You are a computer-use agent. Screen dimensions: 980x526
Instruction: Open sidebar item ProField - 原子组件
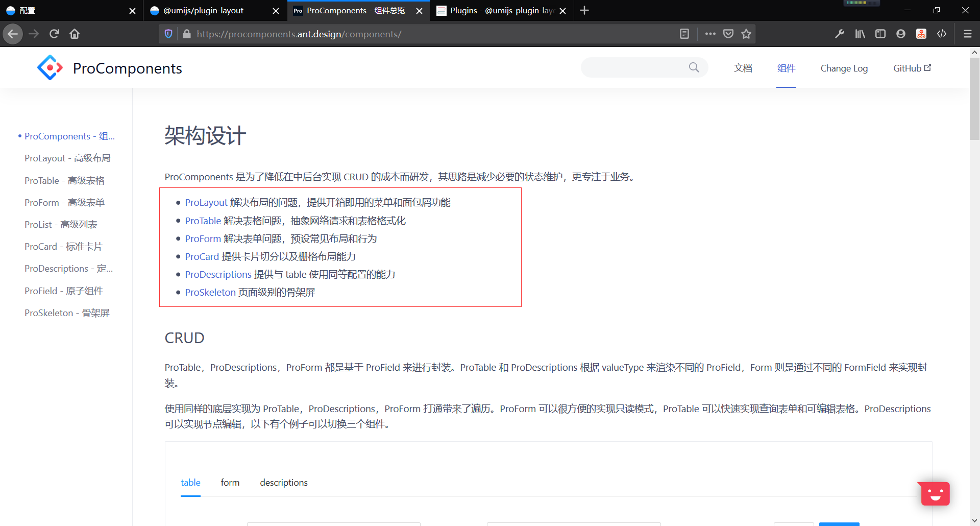click(64, 291)
